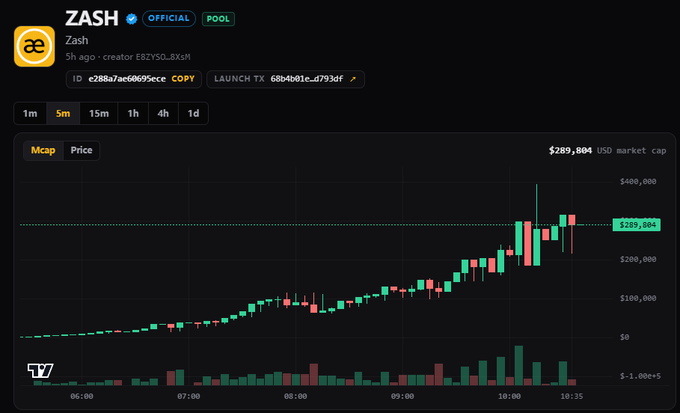
Task: Click the 5h ago timestamp
Action: (80, 57)
